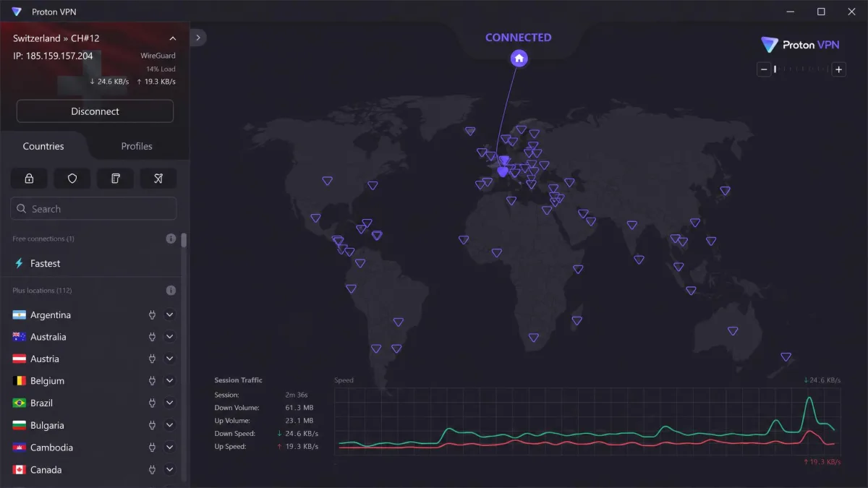Click the New Zealand server marker on the map
This screenshot has height=488, width=868.
786,356
